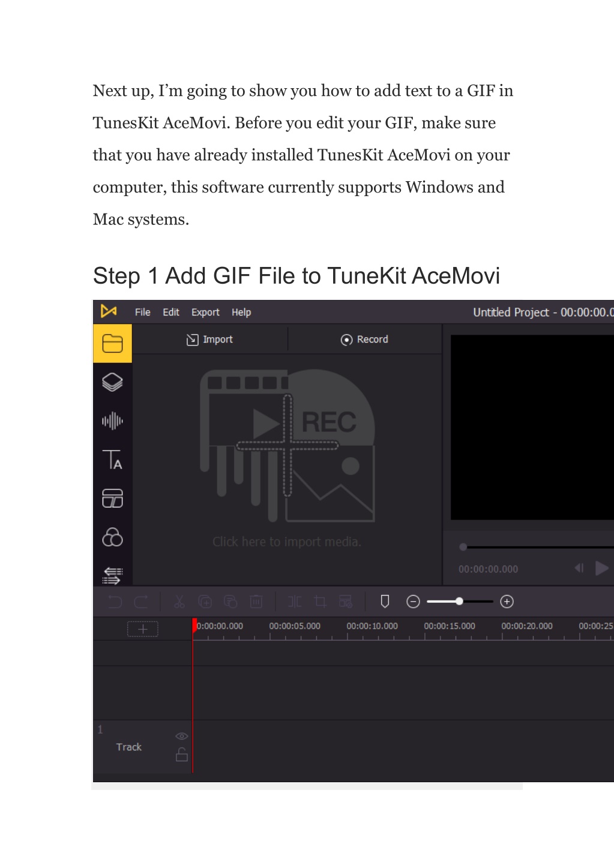Screen dimensions: 614x868
Task: Click the preview timecode 00:00:00.000
Action: coord(488,569)
